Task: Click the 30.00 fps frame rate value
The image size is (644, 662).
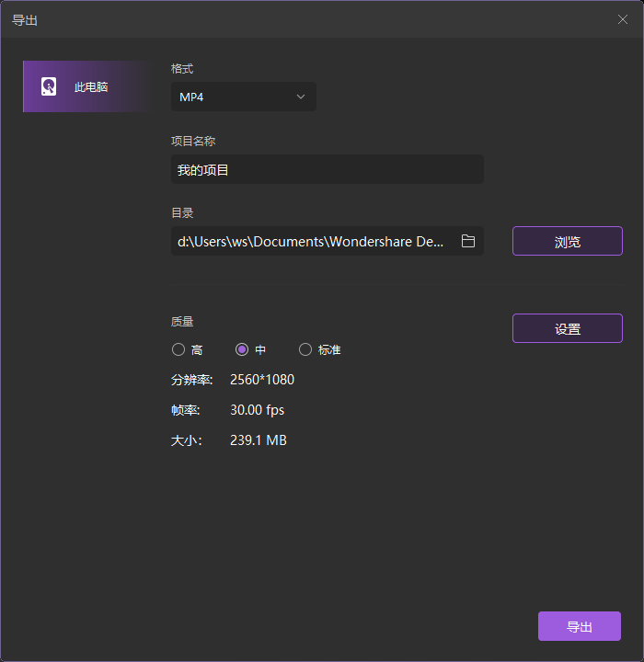Action: click(x=257, y=410)
